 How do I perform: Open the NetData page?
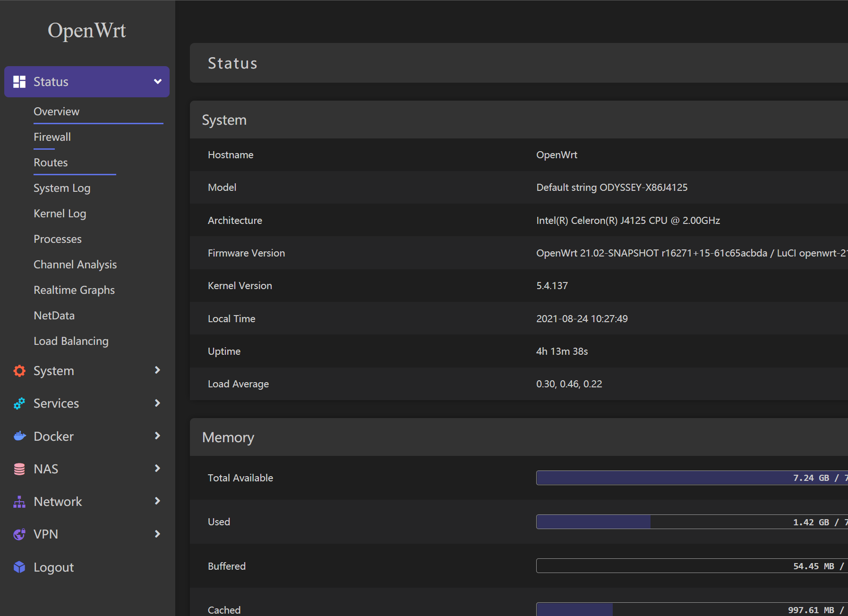click(x=54, y=316)
